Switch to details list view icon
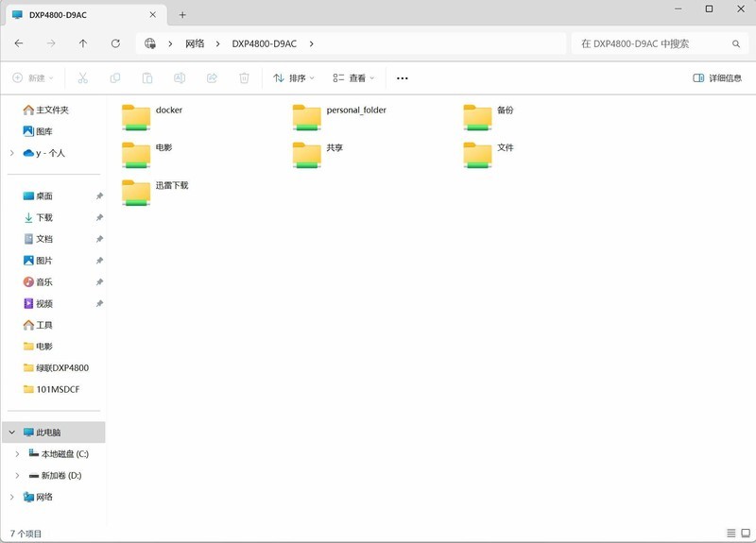 coord(730,533)
